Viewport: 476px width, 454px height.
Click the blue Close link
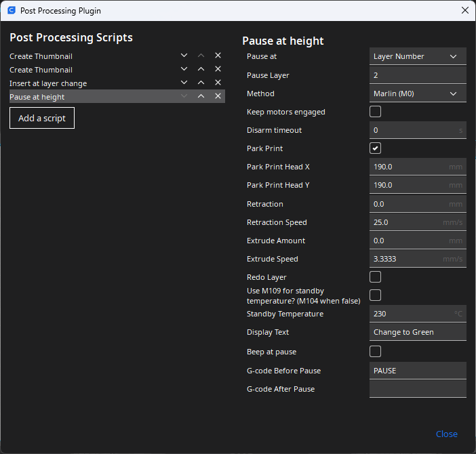(447, 434)
